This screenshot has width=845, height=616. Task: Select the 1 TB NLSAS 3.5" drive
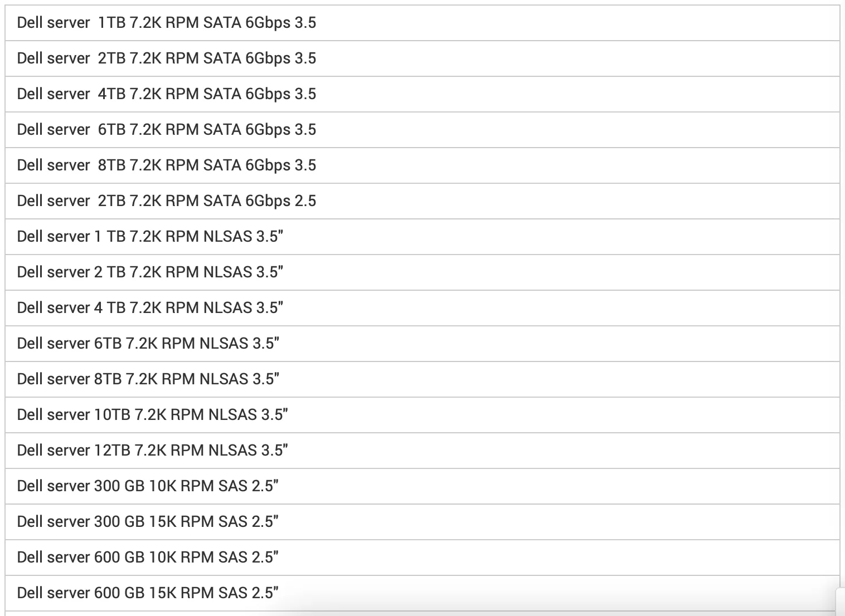150,237
